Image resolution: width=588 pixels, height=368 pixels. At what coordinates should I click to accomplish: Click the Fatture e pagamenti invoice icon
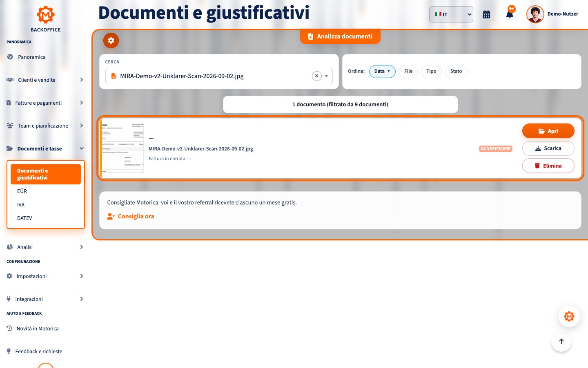[9, 103]
